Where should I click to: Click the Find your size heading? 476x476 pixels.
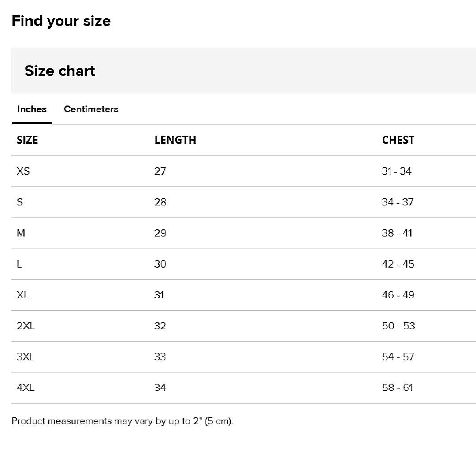point(61,21)
